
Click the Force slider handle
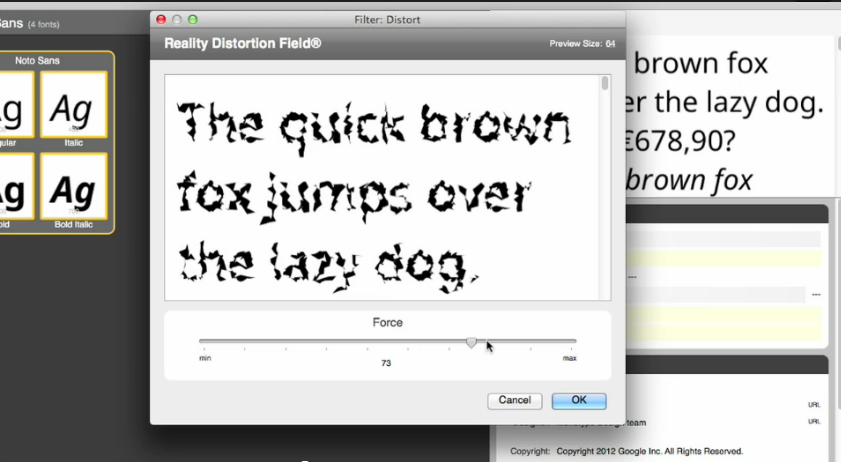point(471,342)
